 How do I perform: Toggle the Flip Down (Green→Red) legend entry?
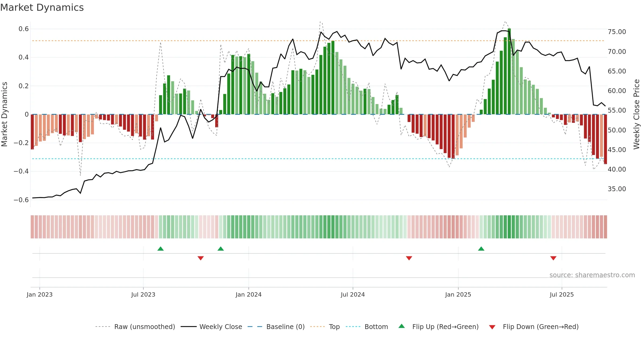pyautogui.click(x=534, y=327)
